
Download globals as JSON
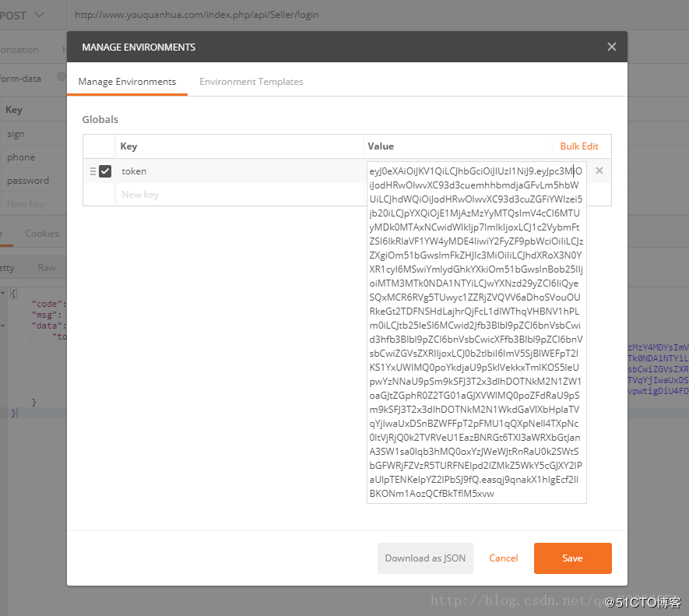(425, 558)
